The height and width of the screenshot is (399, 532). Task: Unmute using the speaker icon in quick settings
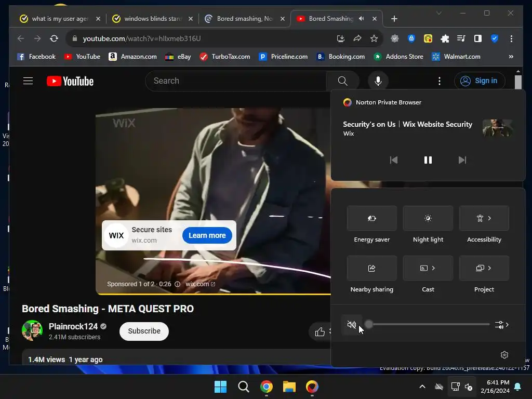352,325
